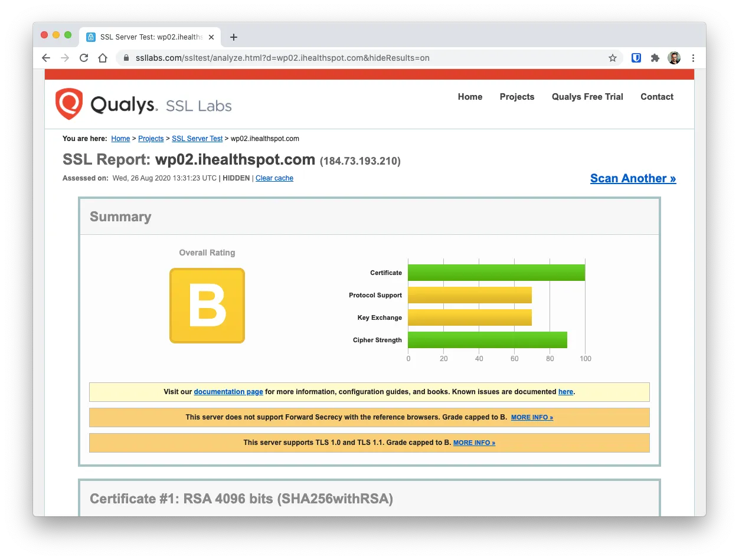Click the HIDDEN status text
Viewport: 739px width, 560px height.
(x=236, y=178)
